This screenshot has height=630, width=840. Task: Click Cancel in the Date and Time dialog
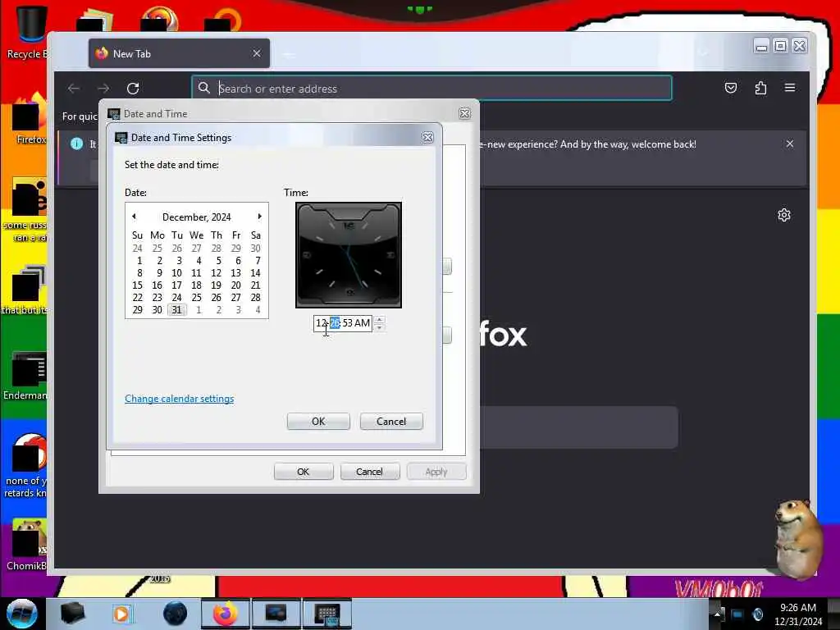pyautogui.click(x=370, y=472)
